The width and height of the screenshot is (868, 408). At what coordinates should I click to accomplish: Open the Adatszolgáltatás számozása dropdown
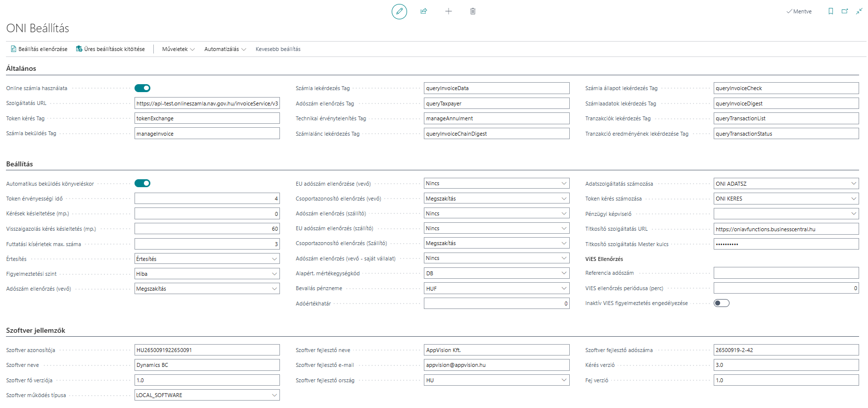click(786, 184)
